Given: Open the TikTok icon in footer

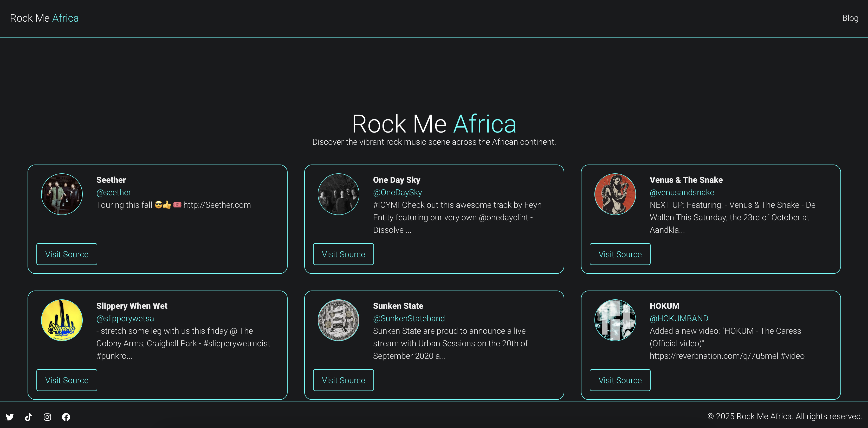Looking at the screenshot, I should (29, 417).
